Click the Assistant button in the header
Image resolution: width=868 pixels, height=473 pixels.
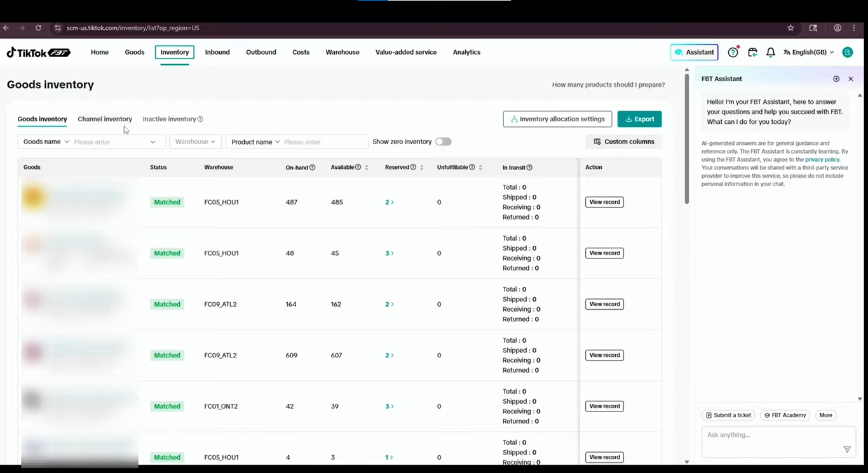coord(694,52)
